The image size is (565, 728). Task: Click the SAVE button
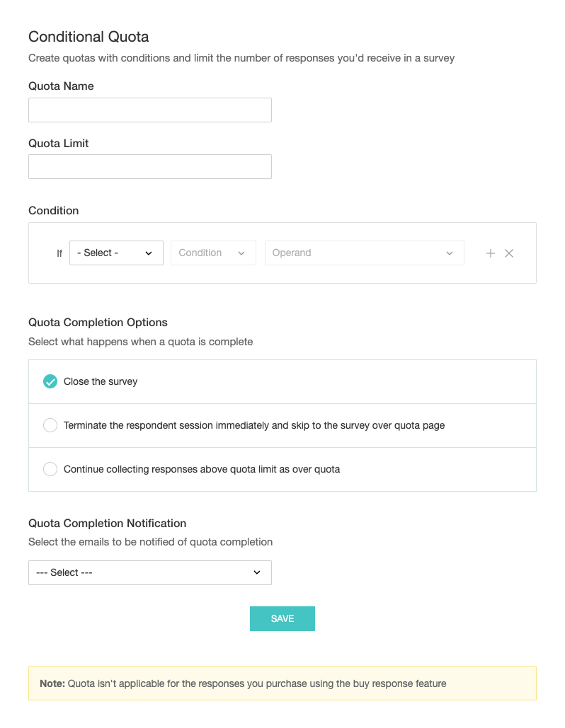[282, 618]
